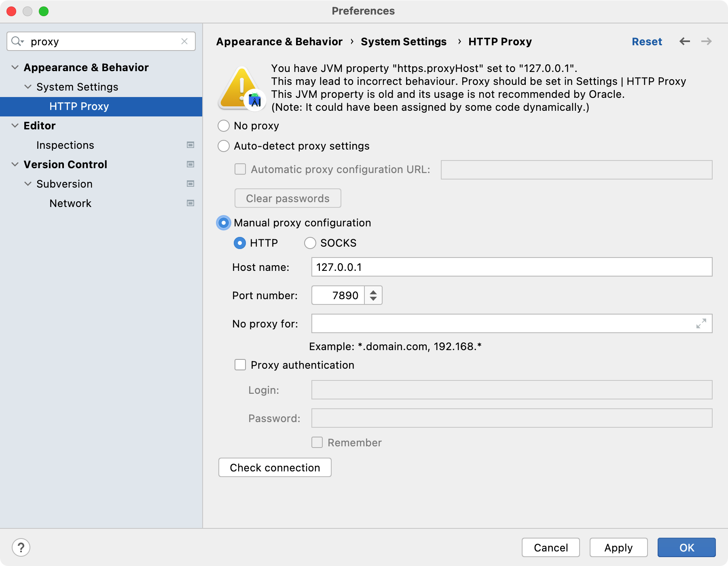The height and width of the screenshot is (566, 728).
Task: Open help with question mark button
Action: tap(21, 548)
